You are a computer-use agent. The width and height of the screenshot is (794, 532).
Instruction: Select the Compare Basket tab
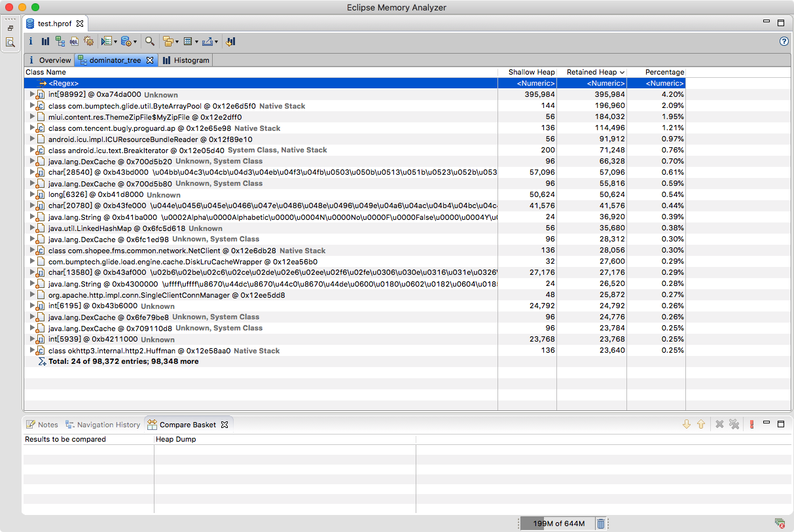coord(188,425)
